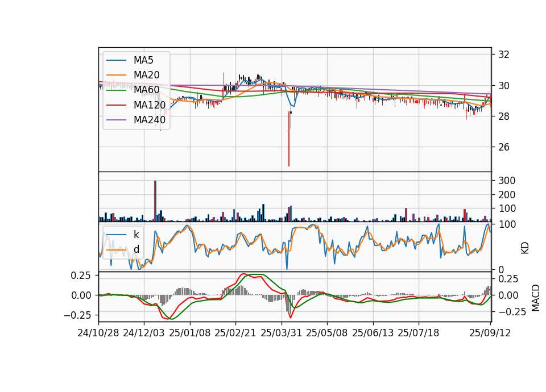
Task: Click the 0 tick on KD axis
Action: tap(502, 269)
